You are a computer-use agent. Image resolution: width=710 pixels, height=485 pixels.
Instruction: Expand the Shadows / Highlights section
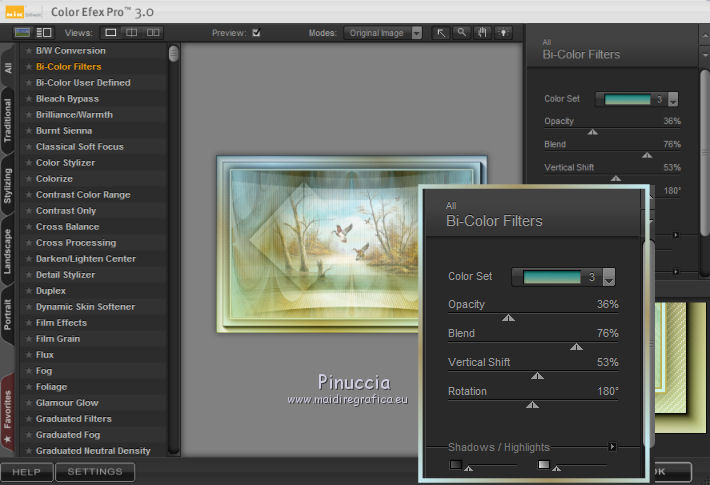coord(612,447)
